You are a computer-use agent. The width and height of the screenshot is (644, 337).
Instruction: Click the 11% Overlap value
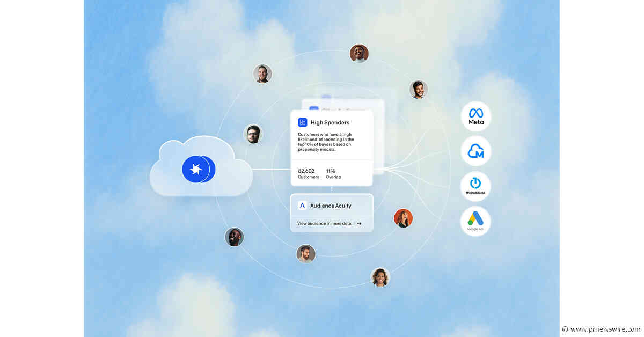click(x=333, y=173)
